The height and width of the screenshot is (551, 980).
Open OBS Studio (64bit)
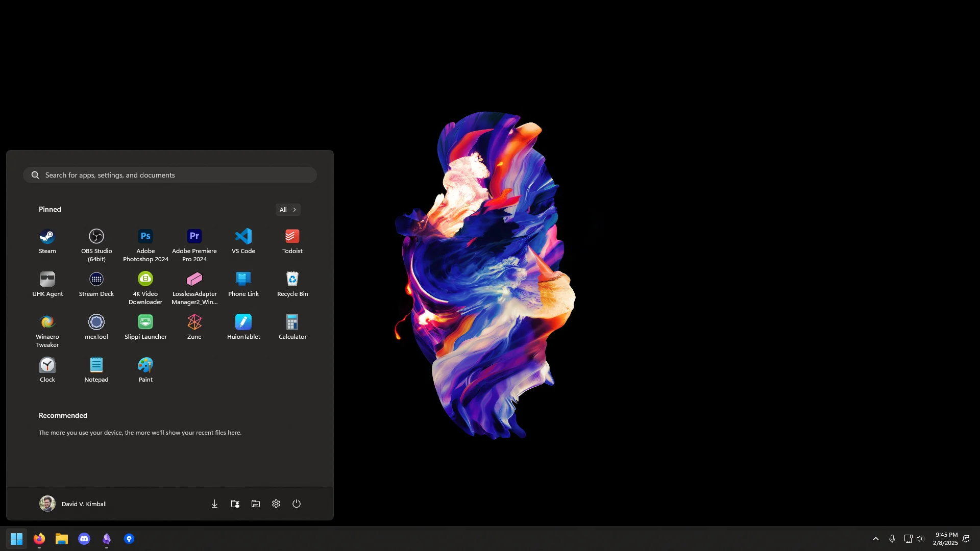click(96, 241)
